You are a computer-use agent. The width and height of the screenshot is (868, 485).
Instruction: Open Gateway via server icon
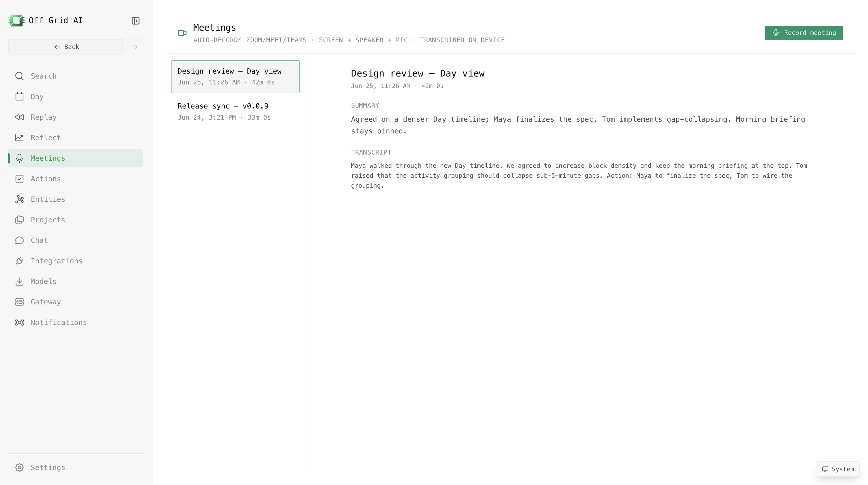tap(20, 302)
